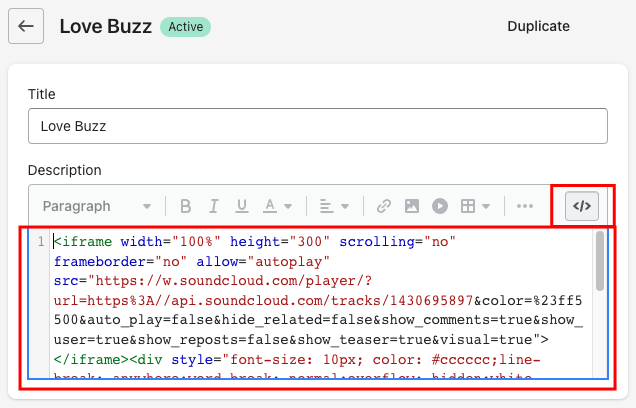
Task: Toggle bold formatting in description toolbar
Action: pos(185,206)
